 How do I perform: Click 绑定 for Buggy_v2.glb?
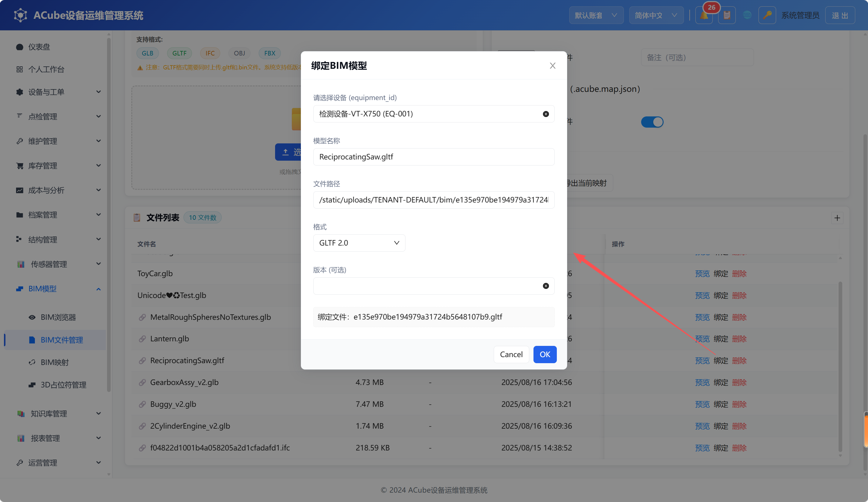click(721, 404)
